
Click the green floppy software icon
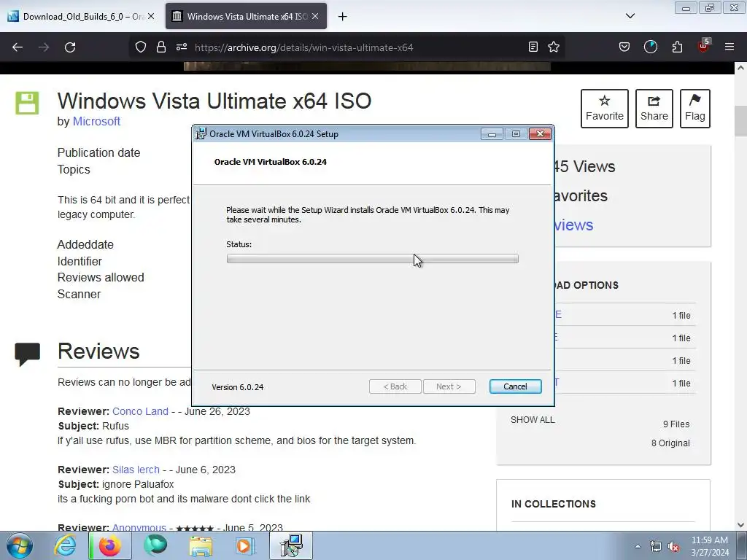(27, 103)
